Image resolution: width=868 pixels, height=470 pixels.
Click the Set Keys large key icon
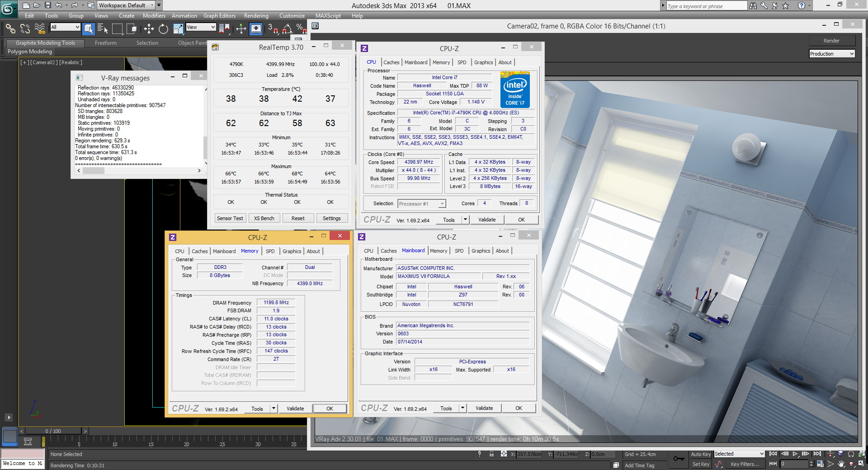point(679,459)
